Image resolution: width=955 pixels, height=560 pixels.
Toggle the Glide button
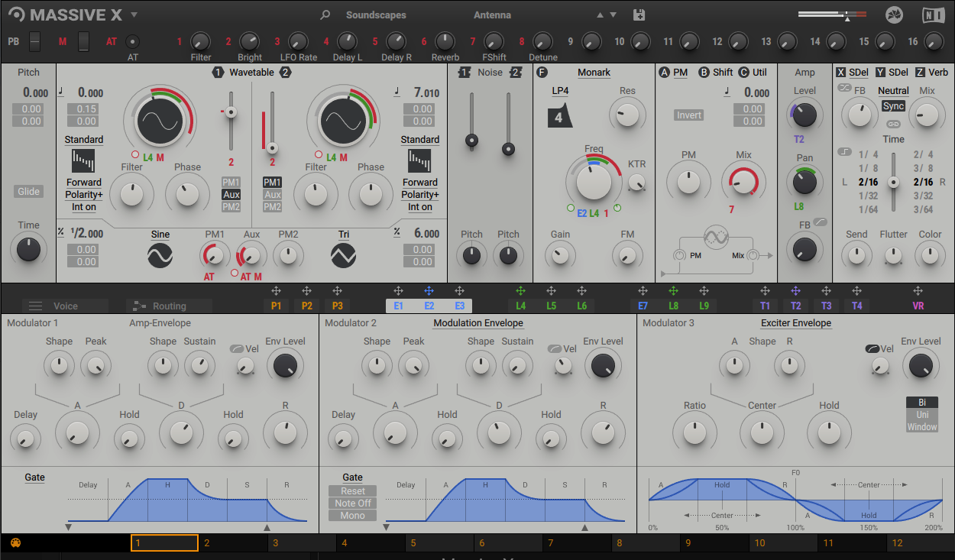[x=28, y=192]
